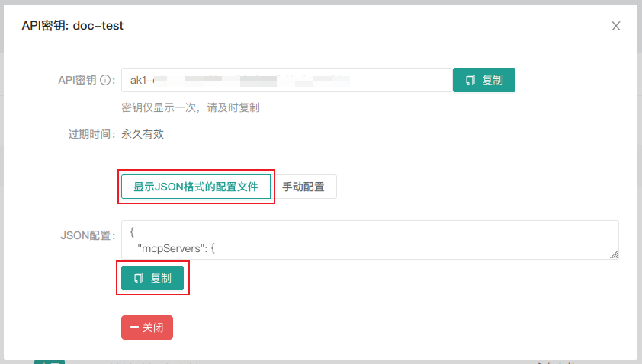The height and width of the screenshot is (364, 642).
Task: Close the API key dialog with X
Action: 616,26
